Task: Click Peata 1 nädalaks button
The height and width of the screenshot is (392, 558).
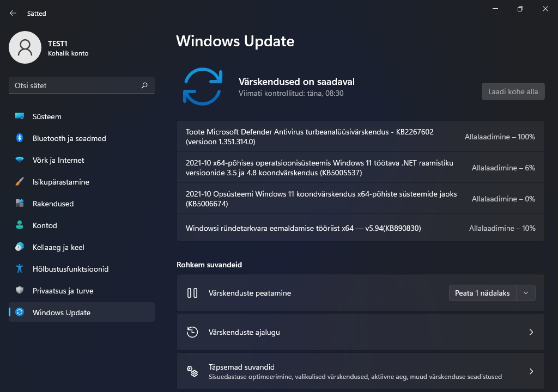Action: pyautogui.click(x=482, y=293)
